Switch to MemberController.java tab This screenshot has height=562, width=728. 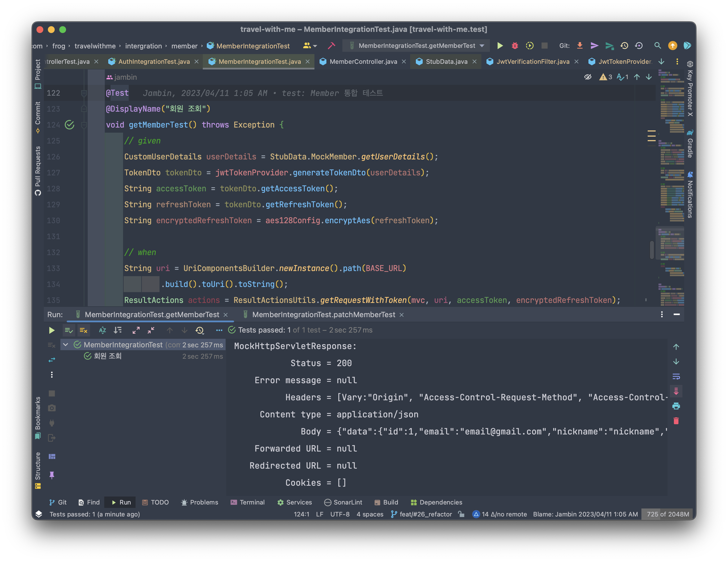point(363,61)
